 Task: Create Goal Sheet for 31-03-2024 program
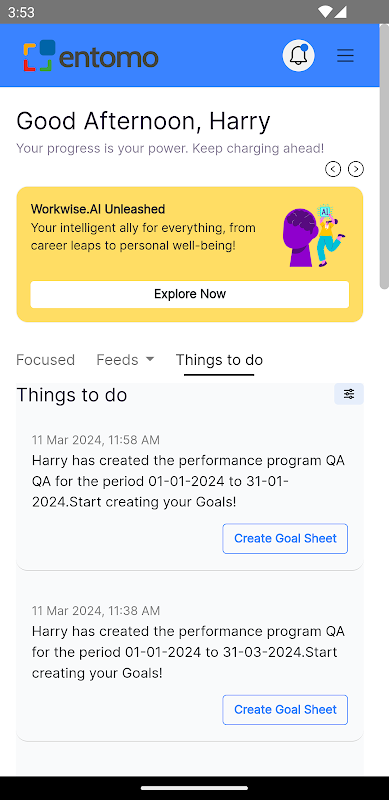[285, 710]
